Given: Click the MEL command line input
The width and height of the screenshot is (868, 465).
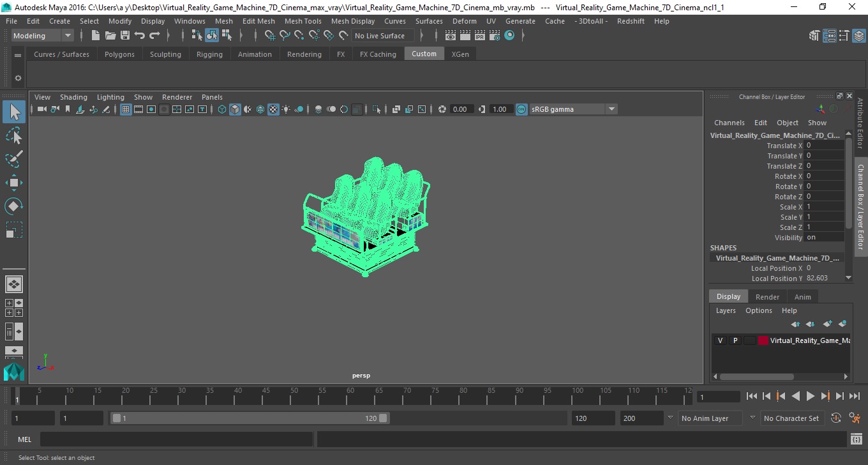Looking at the screenshot, I should [176, 439].
